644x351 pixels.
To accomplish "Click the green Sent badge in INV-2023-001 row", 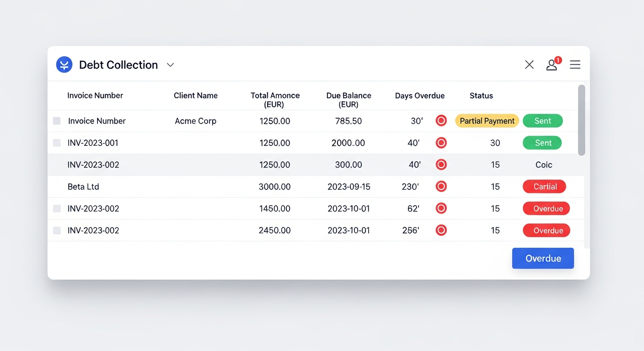I will [x=542, y=143].
